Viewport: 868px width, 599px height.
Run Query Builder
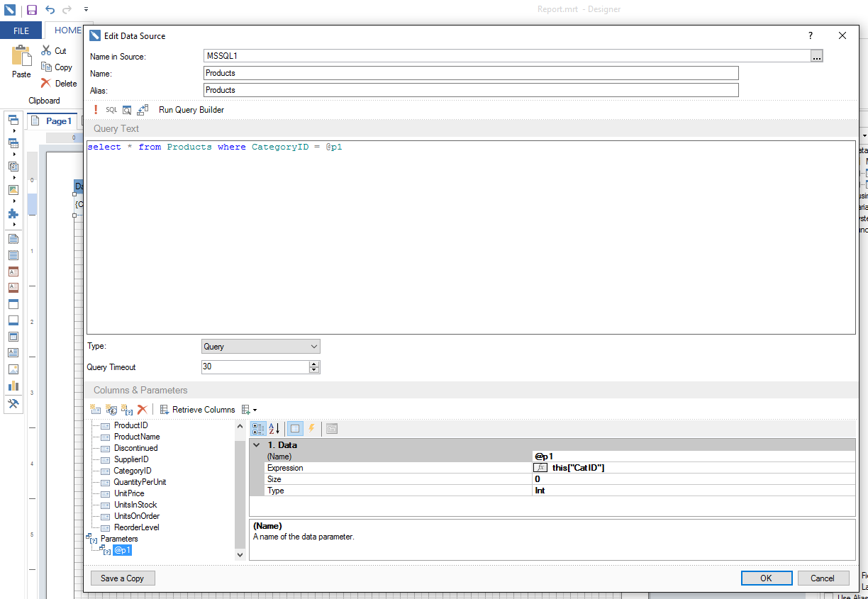tap(191, 110)
